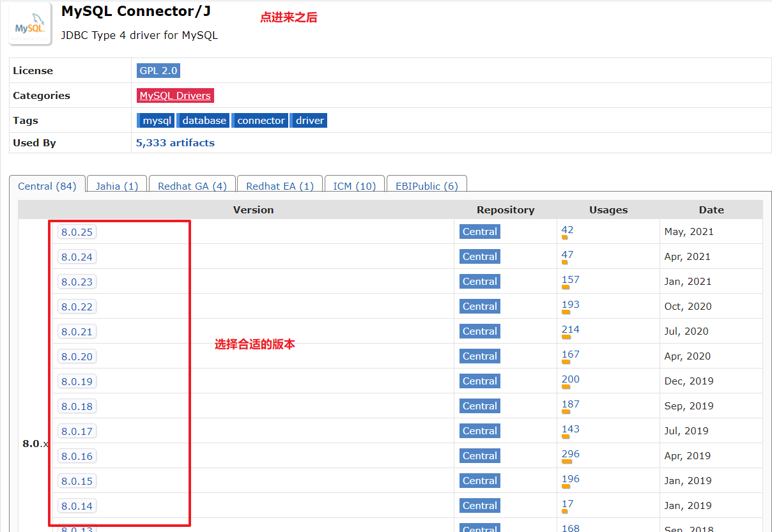
Task: Click Central repository for version 8.0.25
Action: pos(480,231)
